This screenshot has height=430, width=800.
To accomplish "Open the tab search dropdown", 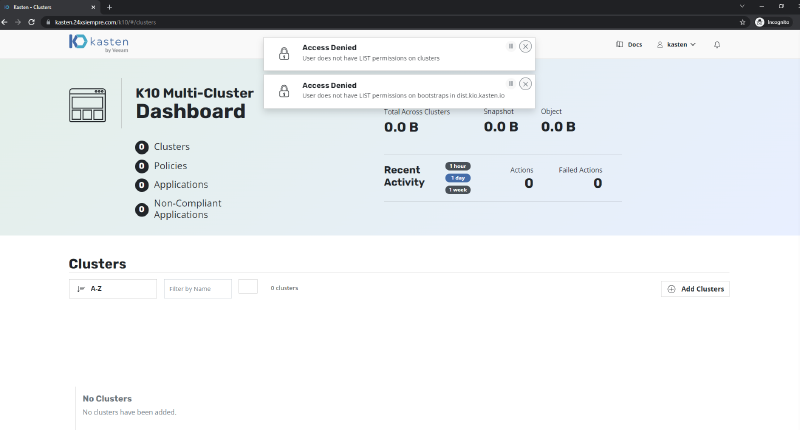I will [x=742, y=7].
